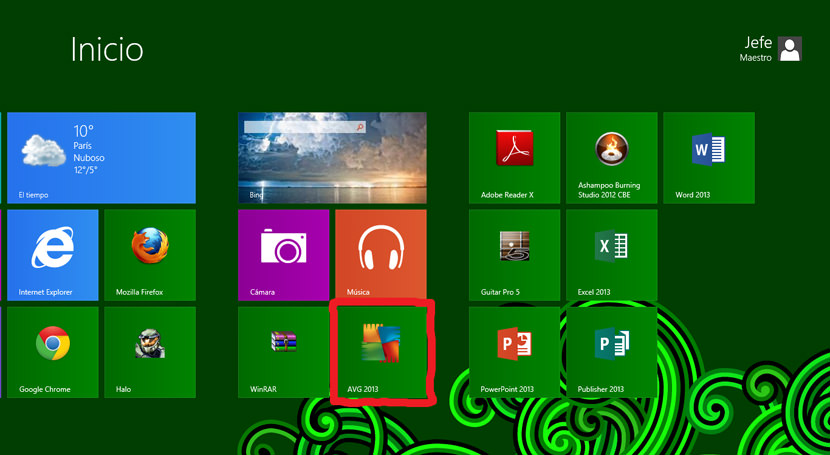
Task: Open Word 2013 tile
Action: click(x=709, y=158)
